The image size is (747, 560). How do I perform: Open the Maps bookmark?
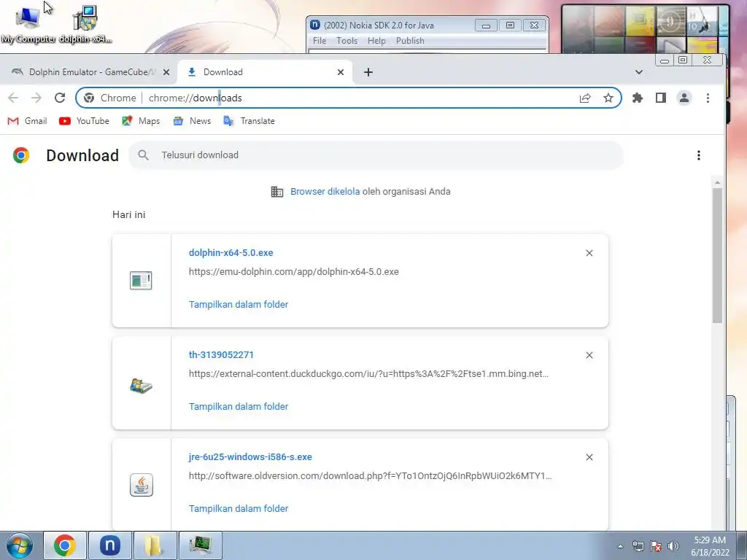tap(141, 121)
